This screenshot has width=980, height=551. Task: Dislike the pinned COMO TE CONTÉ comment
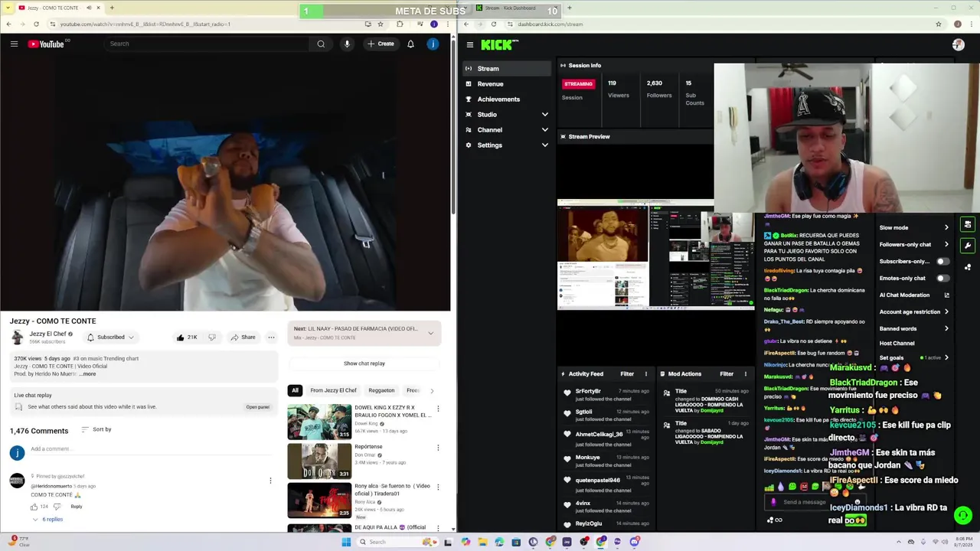57,507
